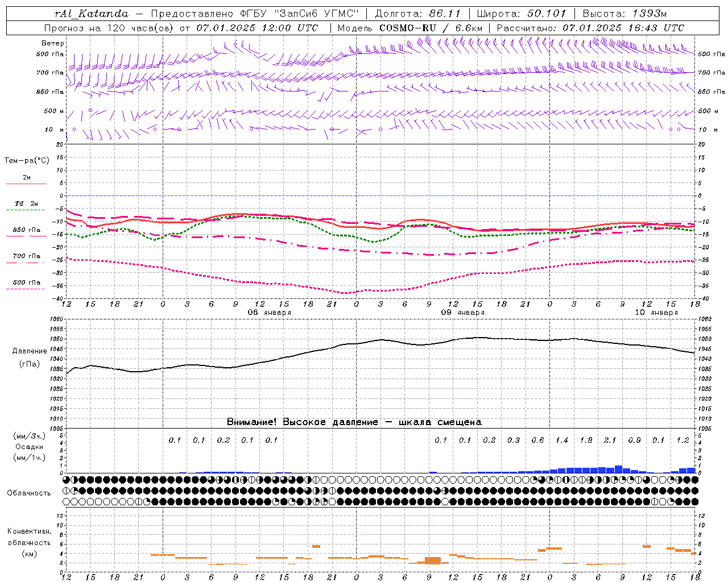Click the forecast start time 07.01.2025 12:00 UTC
This screenshot has height=582, width=728.
[x=257, y=28]
